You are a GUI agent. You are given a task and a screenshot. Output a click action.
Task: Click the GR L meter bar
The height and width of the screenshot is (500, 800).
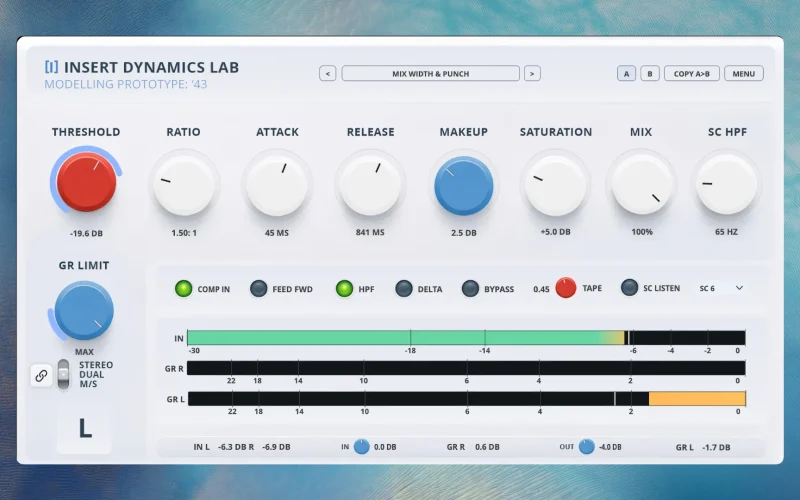click(467, 398)
